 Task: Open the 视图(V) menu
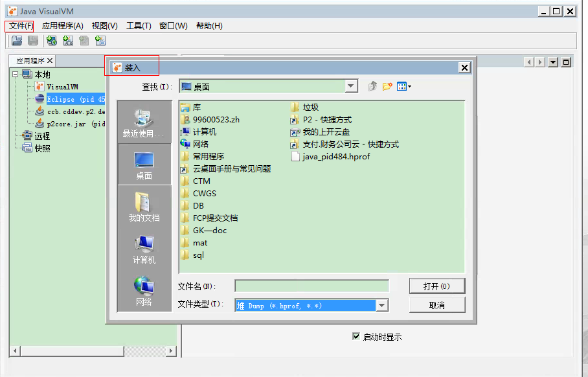[105, 26]
